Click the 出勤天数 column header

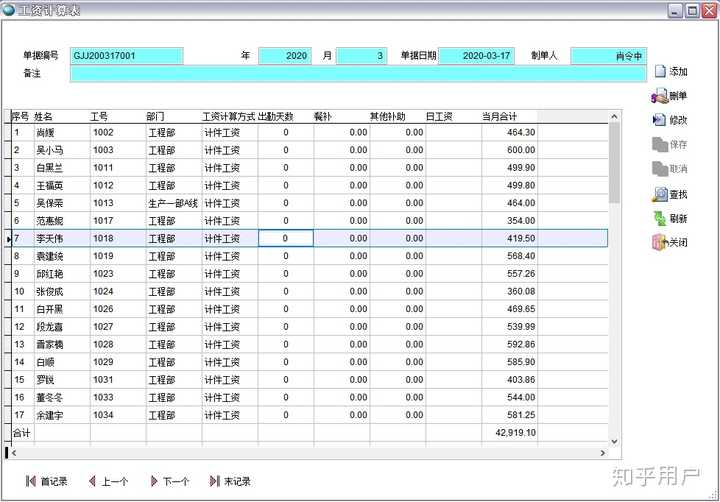(286, 116)
